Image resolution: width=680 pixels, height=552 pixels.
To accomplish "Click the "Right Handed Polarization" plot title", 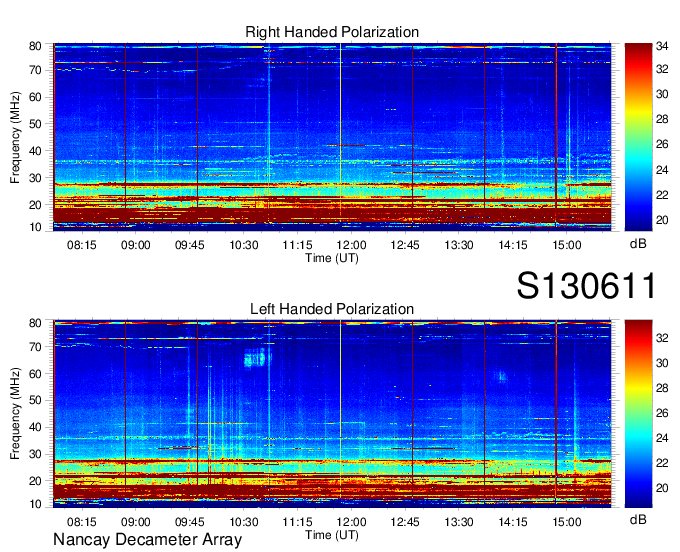I will pos(332,32).
